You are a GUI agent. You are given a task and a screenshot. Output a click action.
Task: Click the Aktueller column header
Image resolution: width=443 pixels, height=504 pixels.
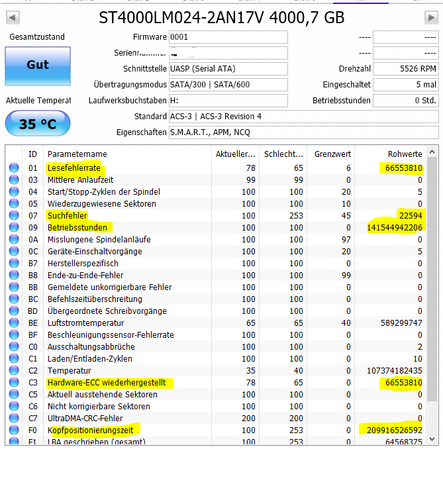tap(235, 154)
